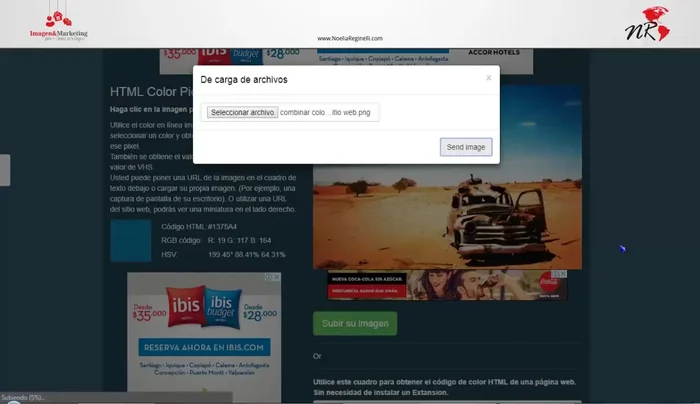The image size is (700, 404).
Task: Click Reserva Ahora en ibis.com banner button
Action: pyautogui.click(x=203, y=347)
